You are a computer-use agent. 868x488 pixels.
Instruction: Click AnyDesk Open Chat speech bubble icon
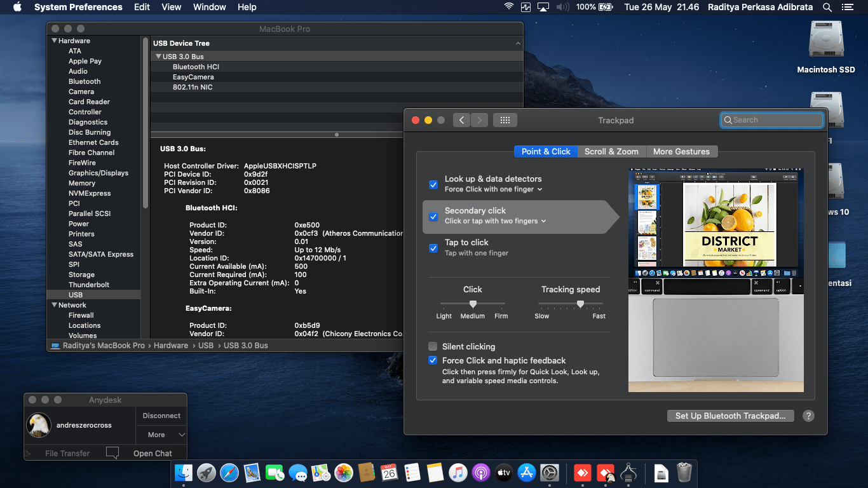pos(112,453)
